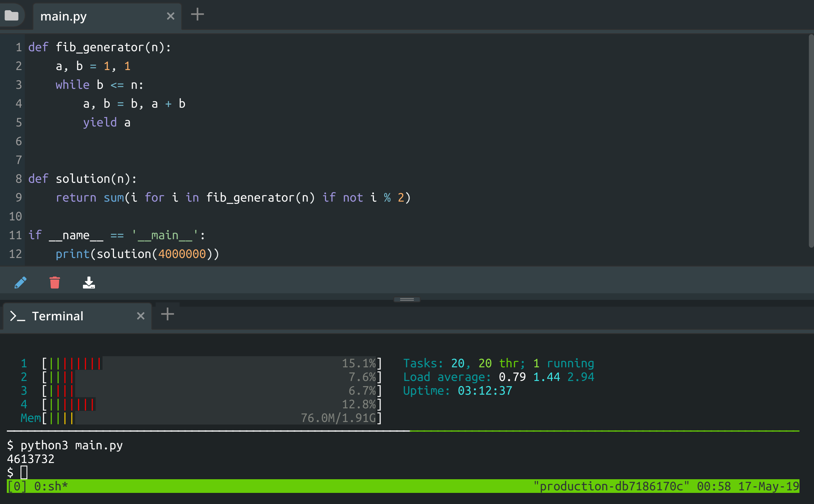Click the 'sum' call on line 9
This screenshot has height=504, width=814.
coord(113,198)
